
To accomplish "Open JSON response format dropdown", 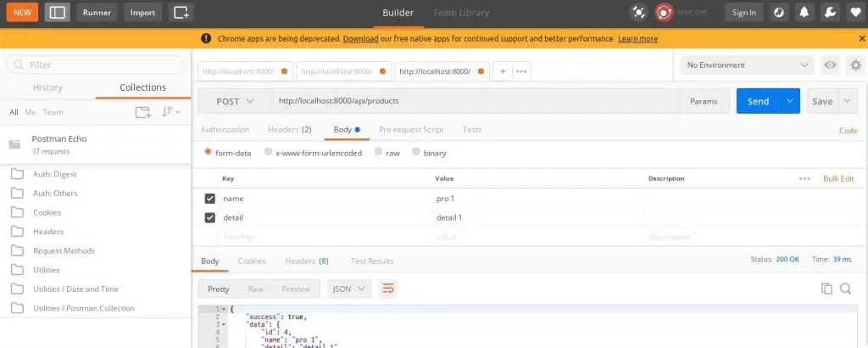I will click(x=348, y=289).
